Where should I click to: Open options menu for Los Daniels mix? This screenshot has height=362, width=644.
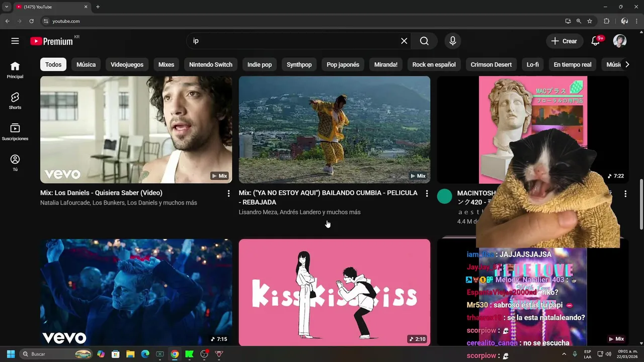[x=228, y=193]
